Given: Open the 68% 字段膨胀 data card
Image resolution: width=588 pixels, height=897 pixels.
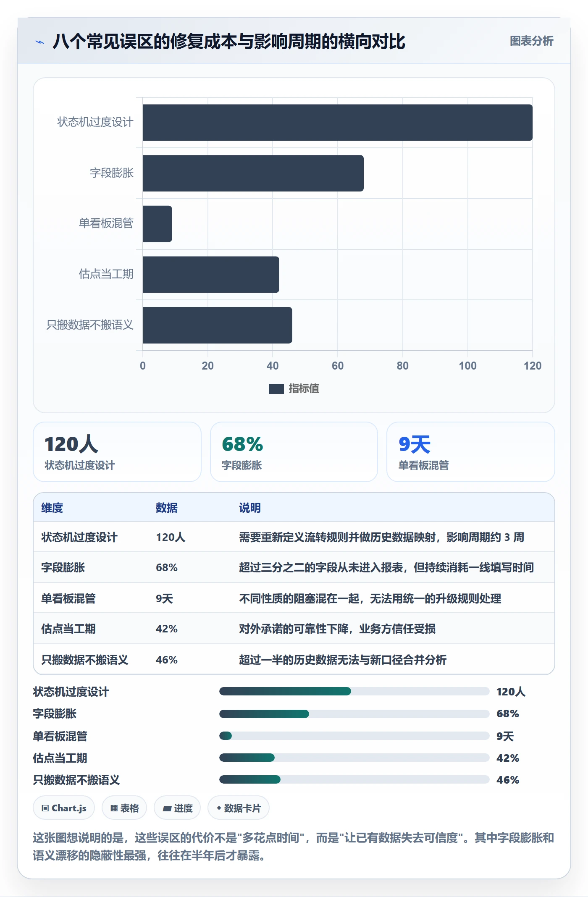Looking at the screenshot, I should (x=294, y=452).
